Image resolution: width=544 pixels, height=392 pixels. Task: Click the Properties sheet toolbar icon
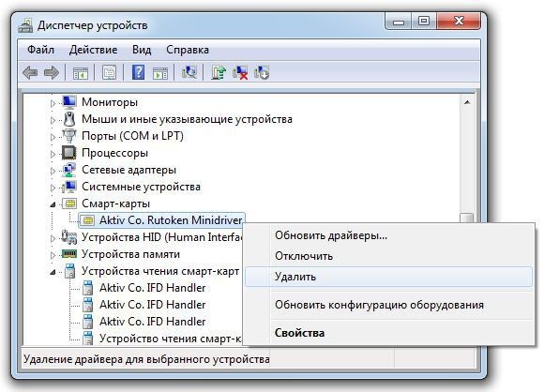110,73
